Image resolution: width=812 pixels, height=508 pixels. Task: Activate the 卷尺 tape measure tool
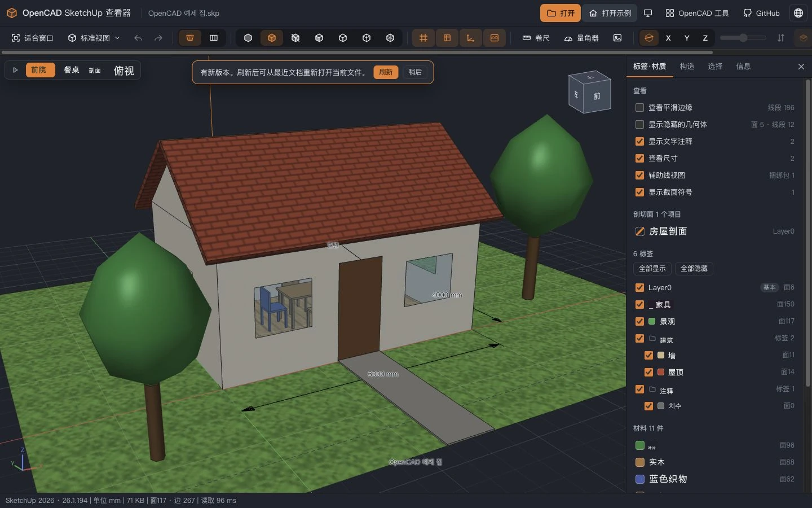[x=536, y=38]
